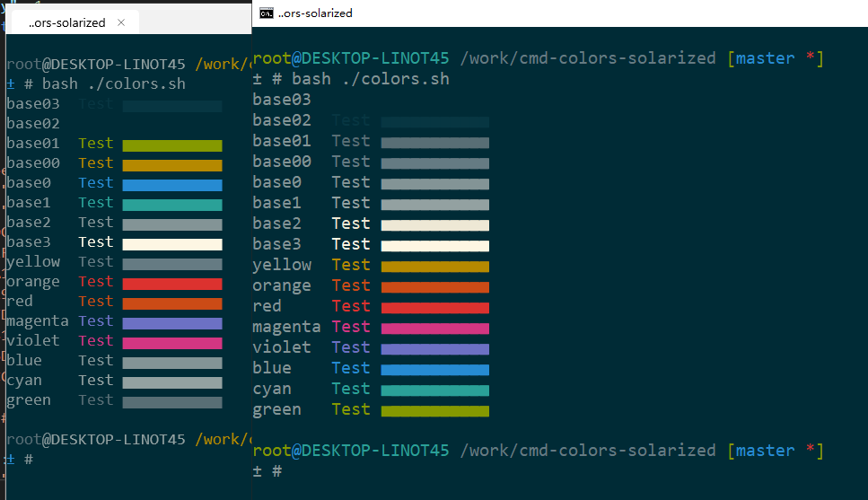Click the green row's color bar in right window

coord(435,411)
